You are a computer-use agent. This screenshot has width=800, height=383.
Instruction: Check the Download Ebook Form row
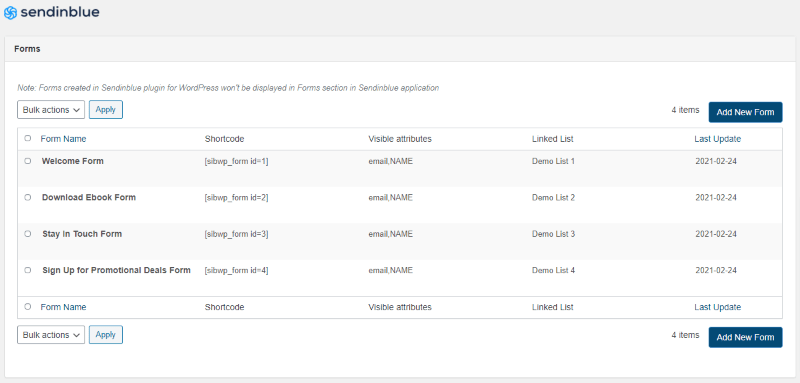(28, 197)
